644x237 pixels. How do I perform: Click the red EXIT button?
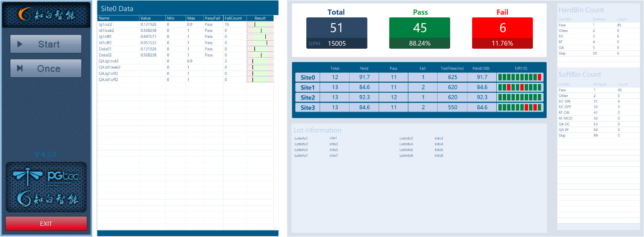[46, 224]
